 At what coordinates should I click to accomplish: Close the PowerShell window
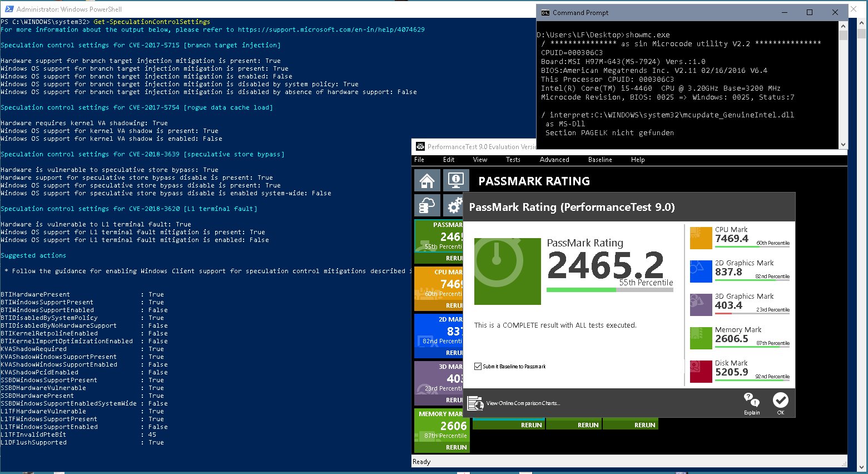[854, 9]
